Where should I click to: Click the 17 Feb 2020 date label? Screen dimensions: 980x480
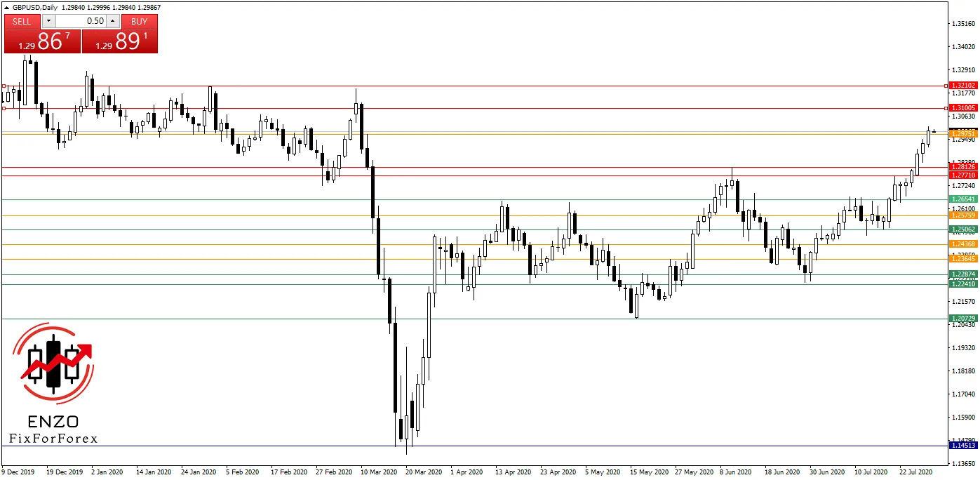tap(288, 473)
